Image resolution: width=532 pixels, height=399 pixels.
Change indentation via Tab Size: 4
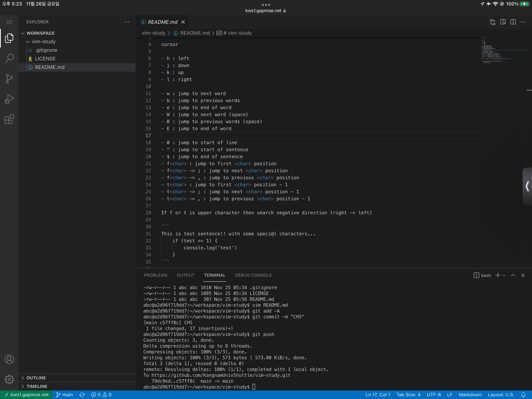coord(408,395)
